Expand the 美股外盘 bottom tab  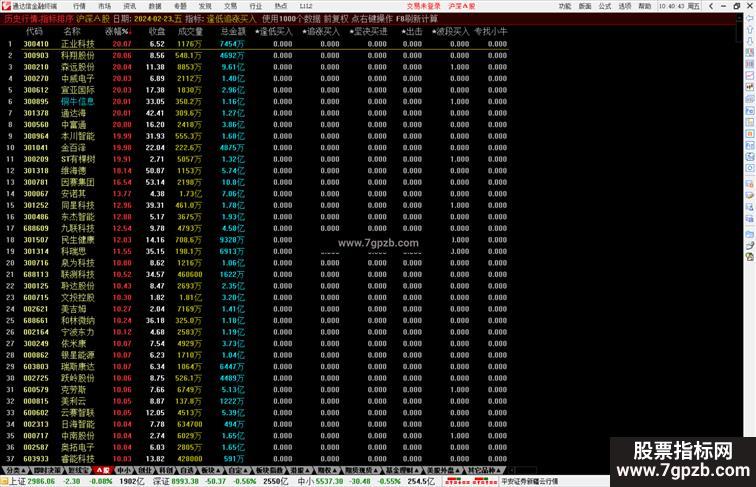(x=444, y=470)
